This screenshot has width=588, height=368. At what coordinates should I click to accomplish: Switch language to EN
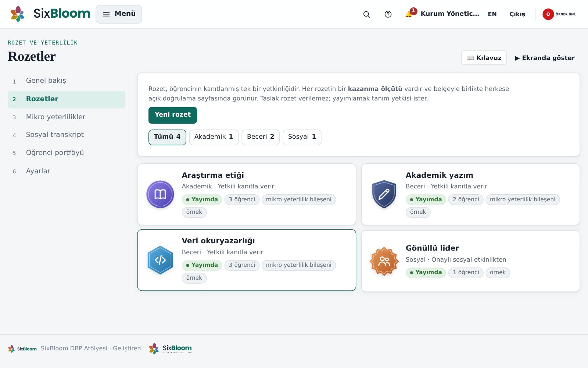pos(492,14)
